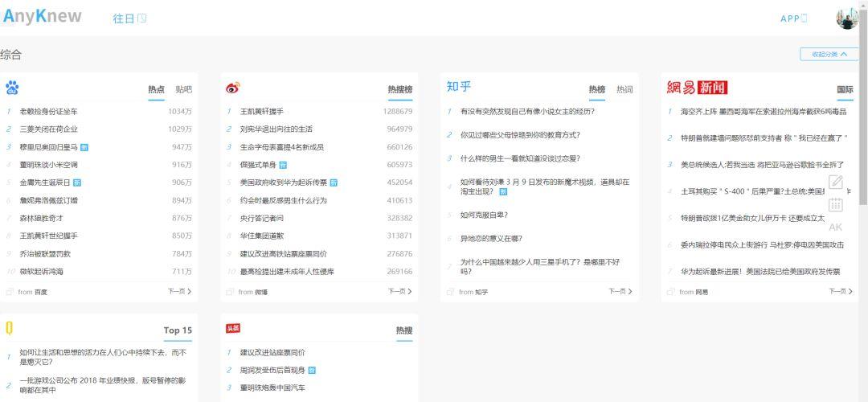The image size is (868, 402).
Task: Switch to the 贴吧 tab
Action: tap(184, 90)
